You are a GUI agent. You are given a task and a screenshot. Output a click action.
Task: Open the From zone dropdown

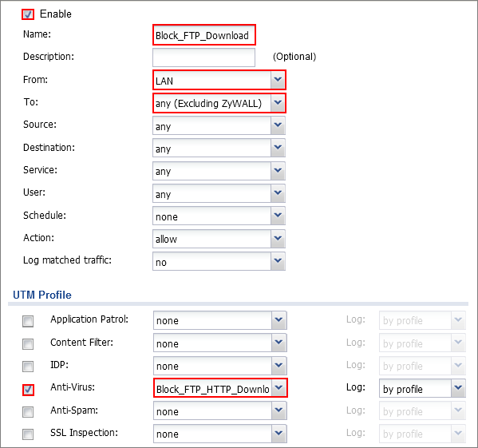pos(219,80)
